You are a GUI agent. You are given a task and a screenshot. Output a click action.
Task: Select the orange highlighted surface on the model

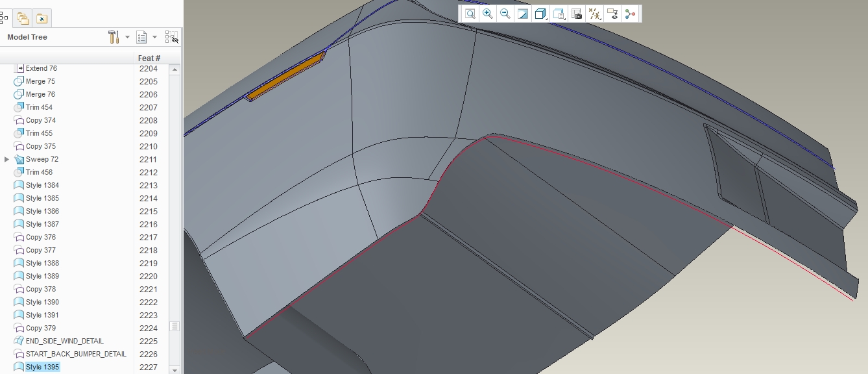[x=285, y=77]
